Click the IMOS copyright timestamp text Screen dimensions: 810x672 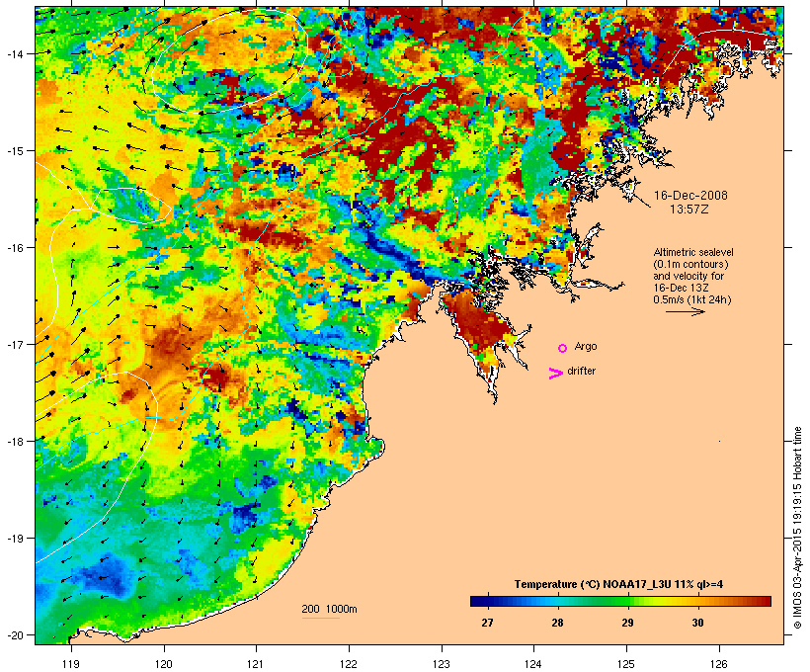tap(797, 528)
